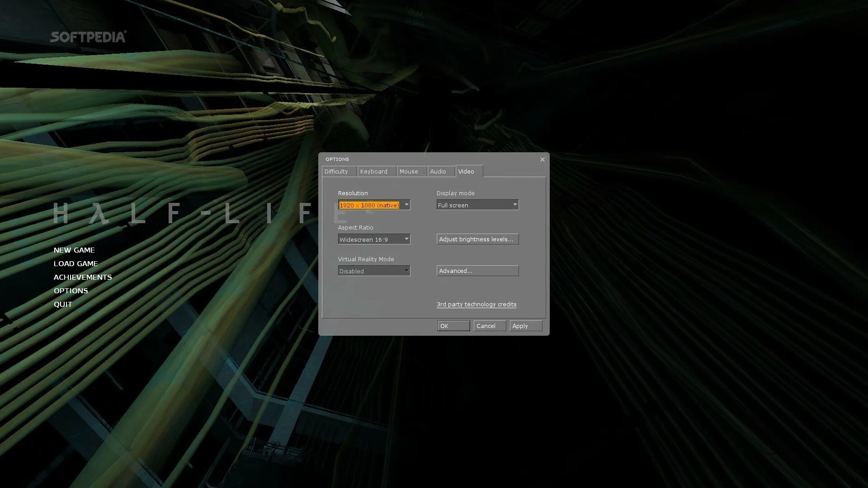868x488 pixels.
Task: Quit the game from main menu
Action: [63, 305]
